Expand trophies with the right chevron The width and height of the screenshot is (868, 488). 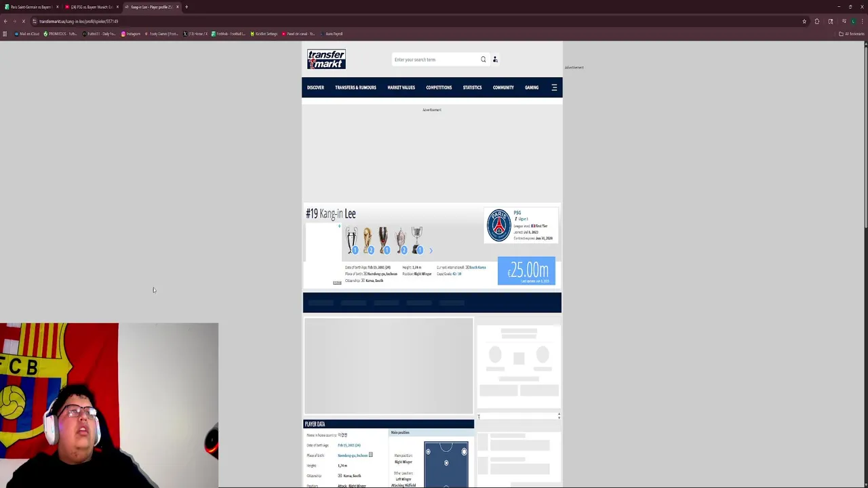coord(431,251)
